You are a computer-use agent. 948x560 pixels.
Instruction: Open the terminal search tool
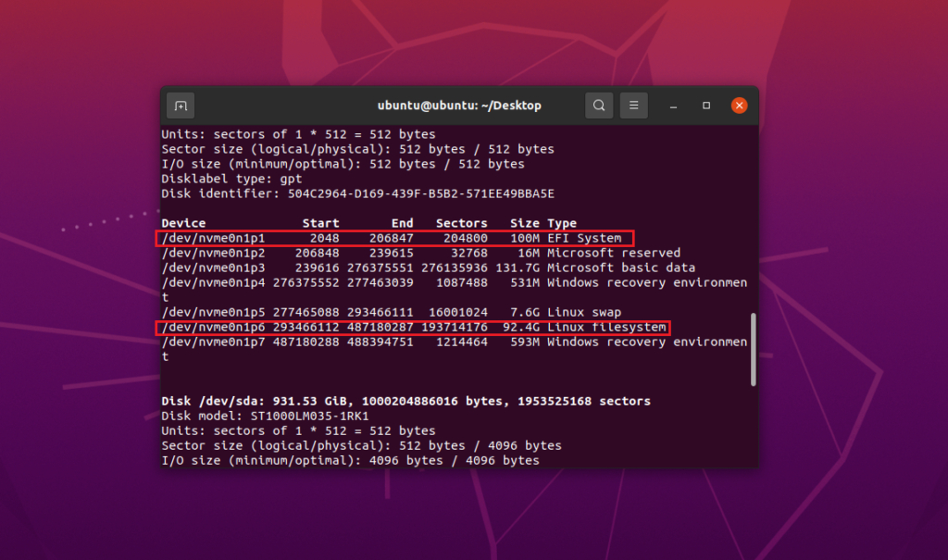click(x=598, y=106)
